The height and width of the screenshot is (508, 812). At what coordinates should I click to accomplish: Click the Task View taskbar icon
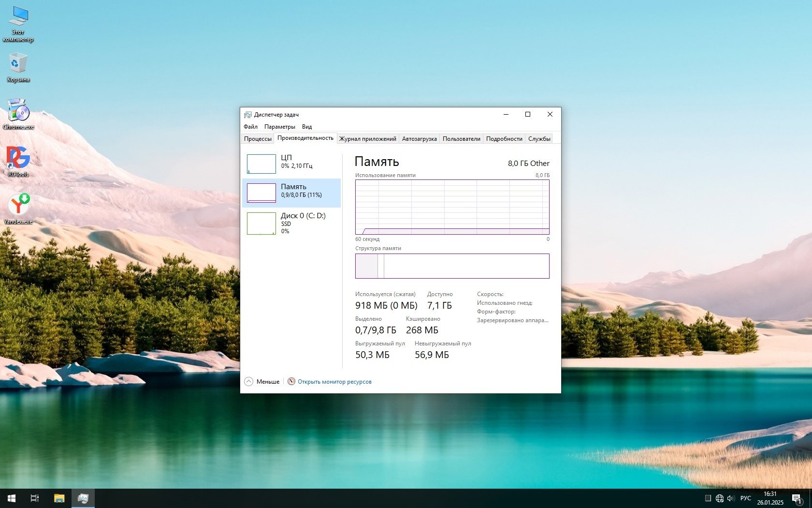(x=35, y=498)
